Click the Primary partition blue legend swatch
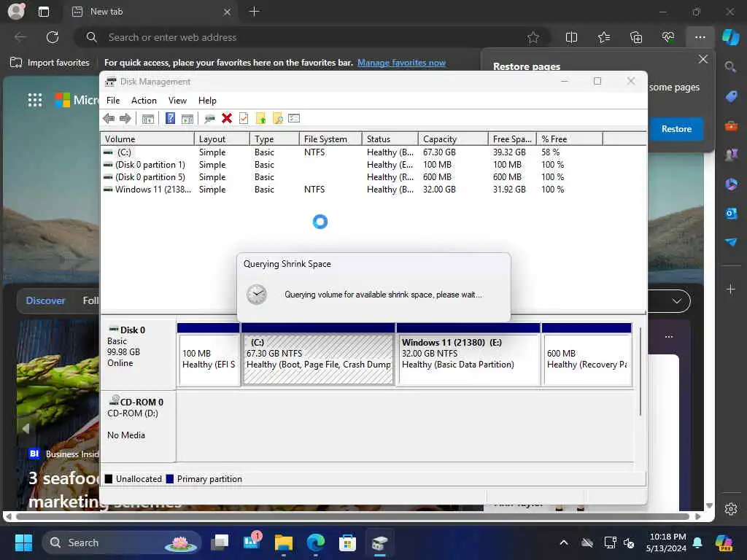747x560 pixels. point(169,479)
